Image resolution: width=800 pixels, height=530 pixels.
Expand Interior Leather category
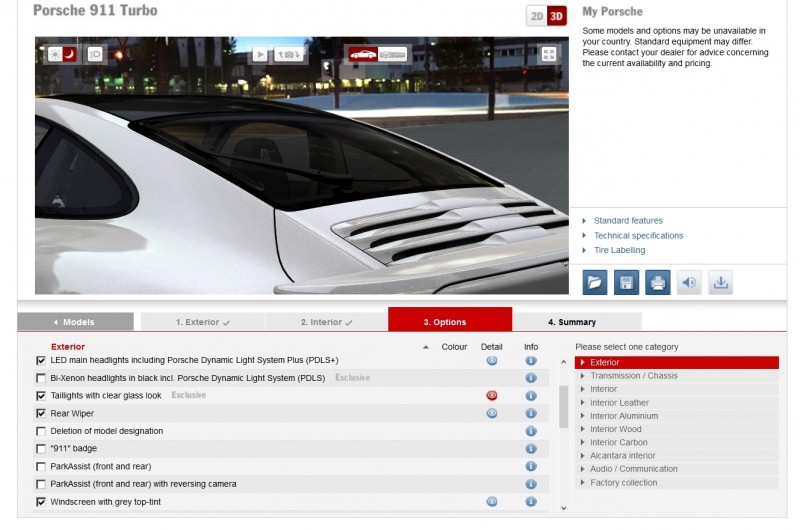[677, 402]
